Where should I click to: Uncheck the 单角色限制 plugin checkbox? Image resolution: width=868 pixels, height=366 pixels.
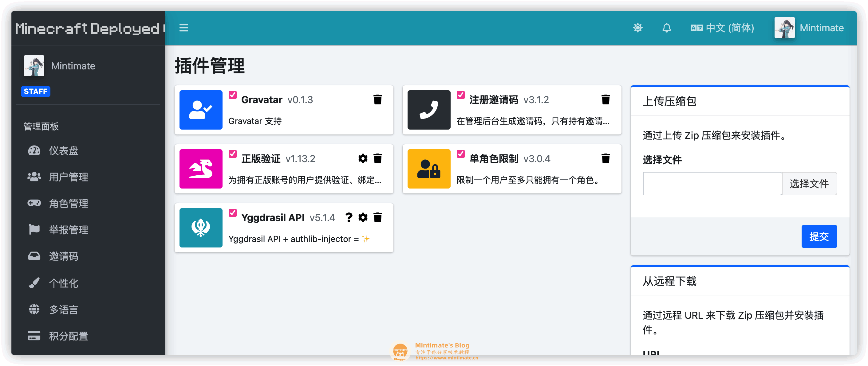point(461,154)
